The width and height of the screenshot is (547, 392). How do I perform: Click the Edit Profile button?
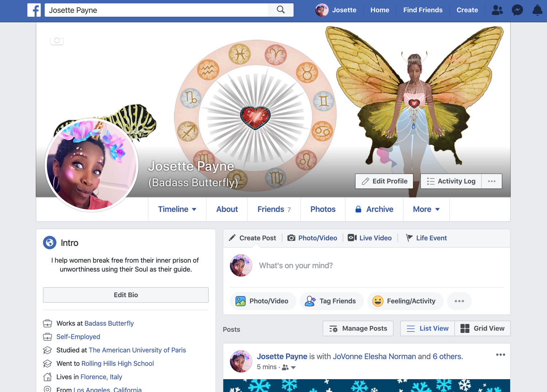pyautogui.click(x=384, y=181)
